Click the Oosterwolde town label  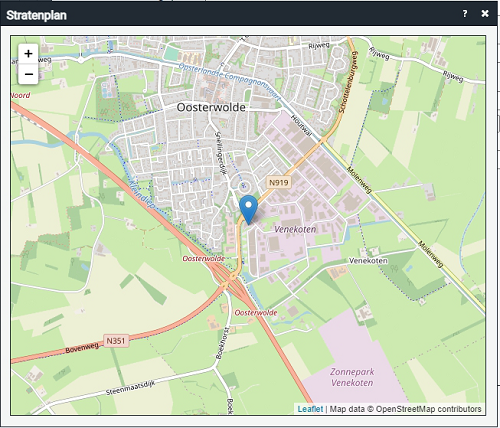click(211, 107)
